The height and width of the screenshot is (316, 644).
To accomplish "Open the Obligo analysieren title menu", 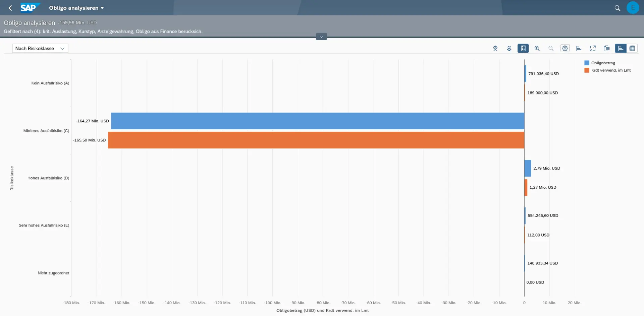I will [76, 8].
